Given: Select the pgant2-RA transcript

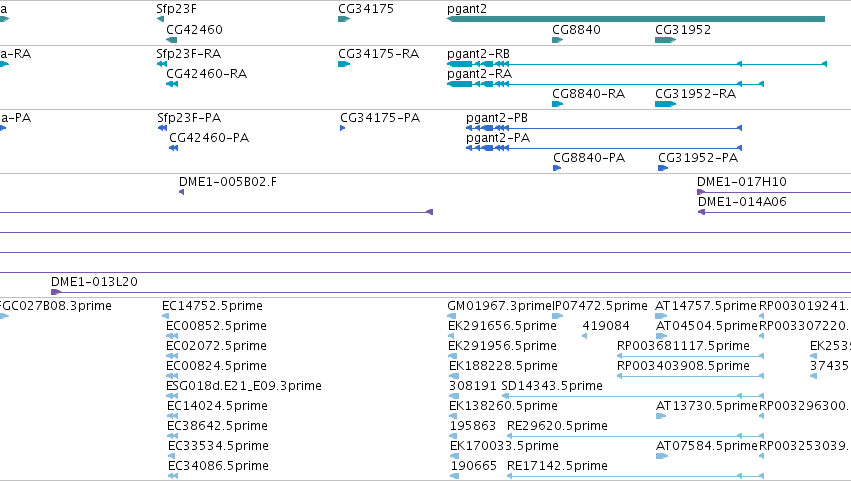Looking at the screenshot, I should coord(605,84).
